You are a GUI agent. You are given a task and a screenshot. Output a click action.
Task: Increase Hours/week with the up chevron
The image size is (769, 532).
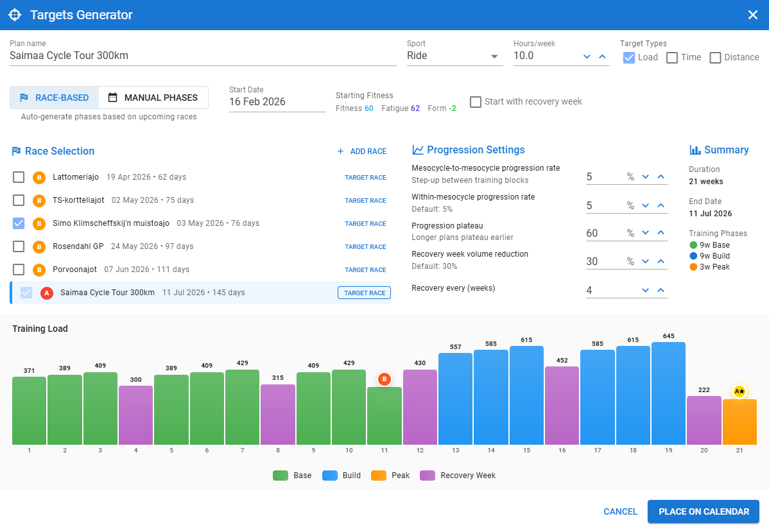[x=602, y=56]
